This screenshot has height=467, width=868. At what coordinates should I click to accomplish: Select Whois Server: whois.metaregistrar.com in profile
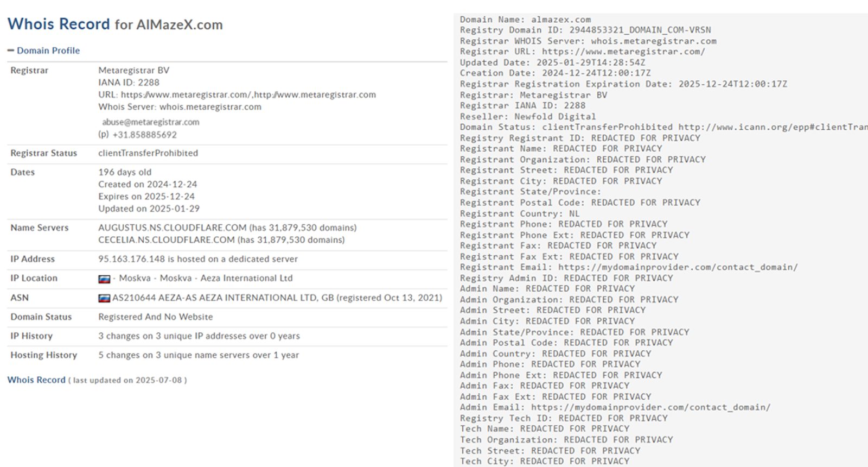[180, 107]
